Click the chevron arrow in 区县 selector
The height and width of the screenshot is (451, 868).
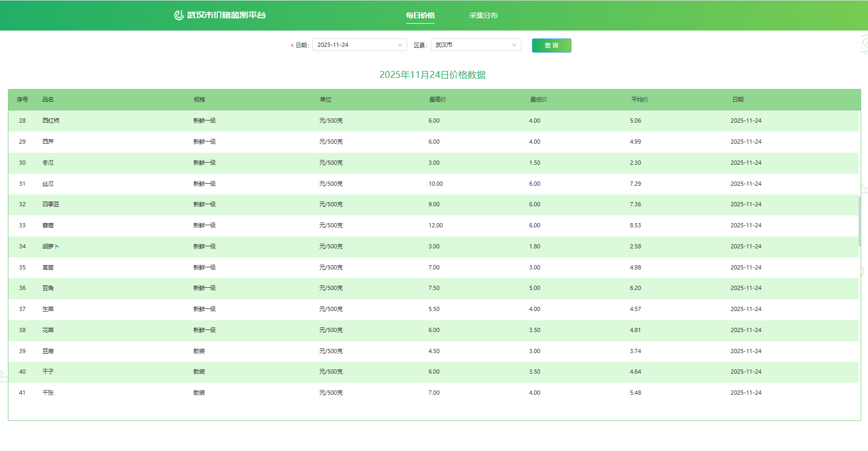514,45
